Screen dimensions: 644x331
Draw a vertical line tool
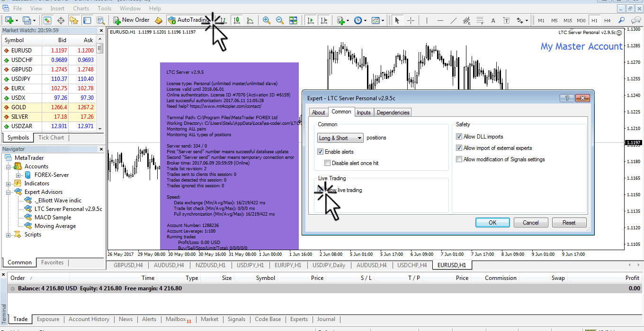click(x=427, y=20)
